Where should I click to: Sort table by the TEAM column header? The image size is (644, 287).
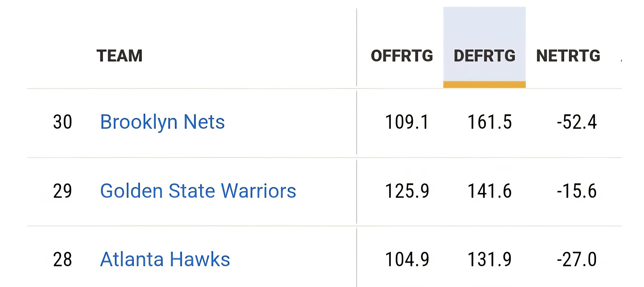pos(119,56)
